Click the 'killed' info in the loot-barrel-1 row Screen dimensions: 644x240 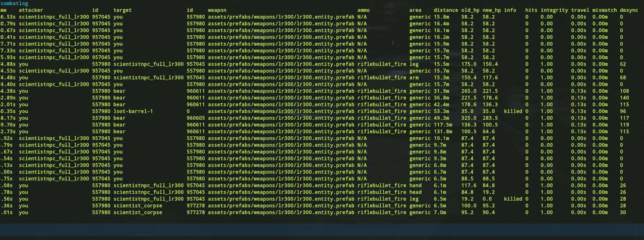click(x=513, y=111)
